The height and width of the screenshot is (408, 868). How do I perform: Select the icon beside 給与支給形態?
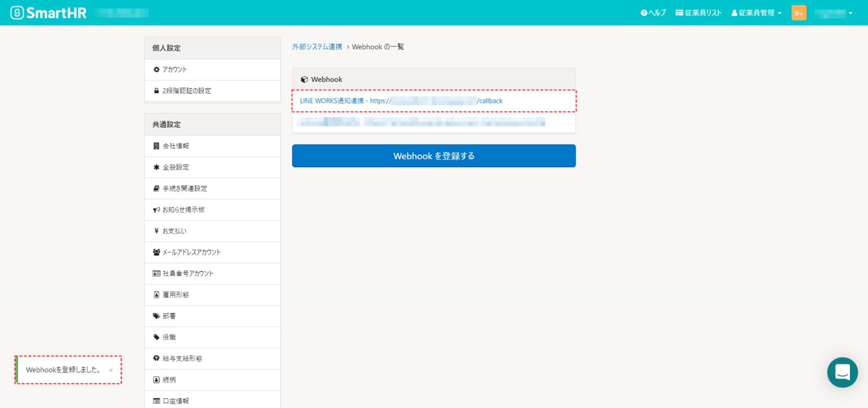(157, 358)
